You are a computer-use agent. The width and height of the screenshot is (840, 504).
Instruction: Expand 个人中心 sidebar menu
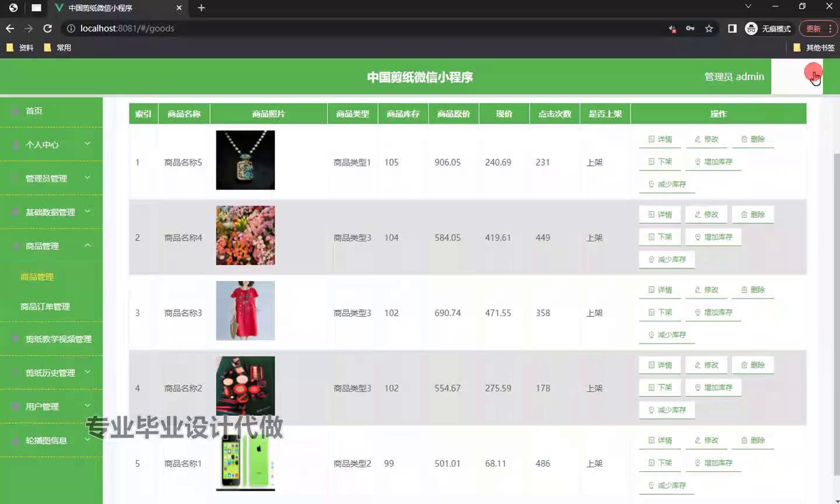coord(51,144)
